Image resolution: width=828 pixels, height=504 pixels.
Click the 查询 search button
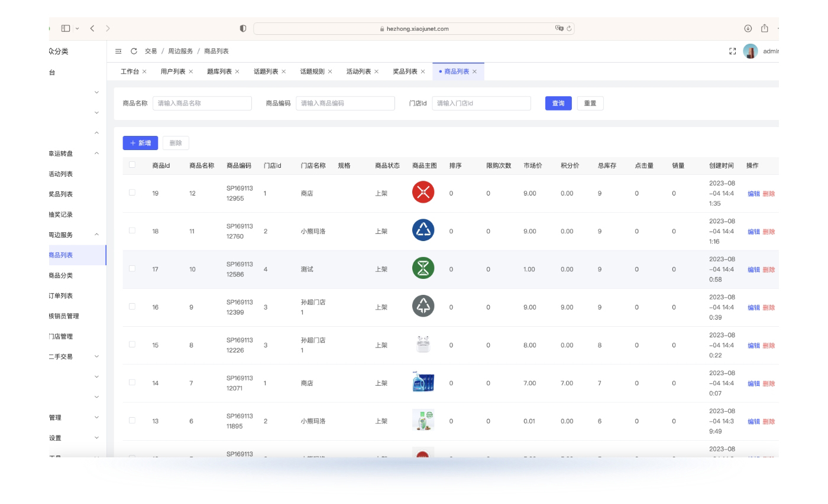tap(558, 103)
